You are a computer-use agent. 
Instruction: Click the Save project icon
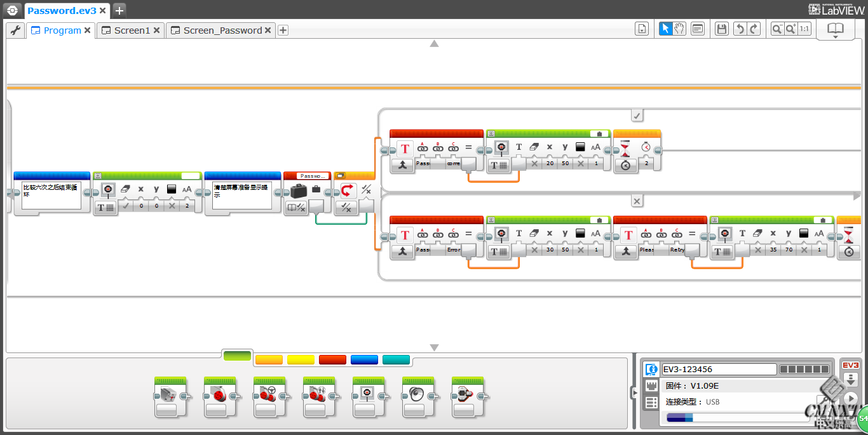tap(721, 29)
